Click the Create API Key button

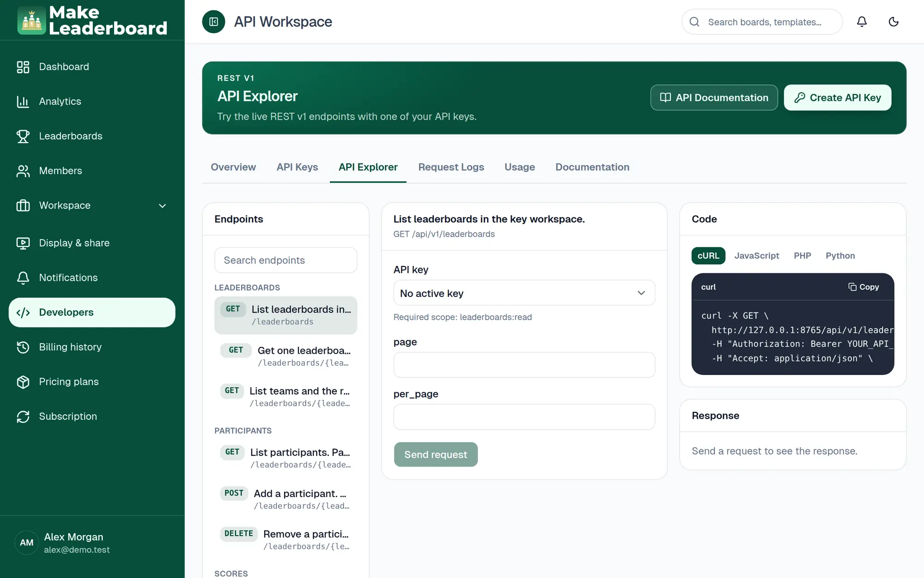pyautogui.click(x=837, y=98)
